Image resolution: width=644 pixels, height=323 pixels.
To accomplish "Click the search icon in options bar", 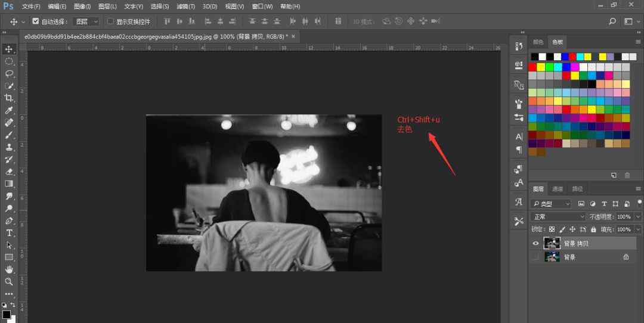I will tap(612, 21).
